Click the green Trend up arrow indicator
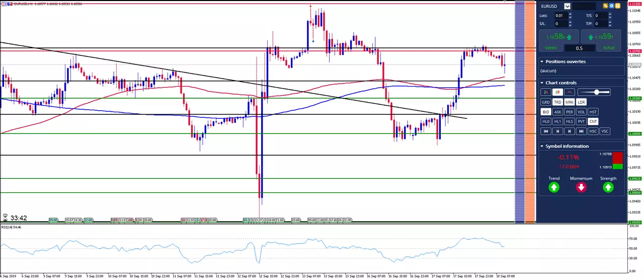The height and width of the screenshot is (280, 644). (554, 187)
